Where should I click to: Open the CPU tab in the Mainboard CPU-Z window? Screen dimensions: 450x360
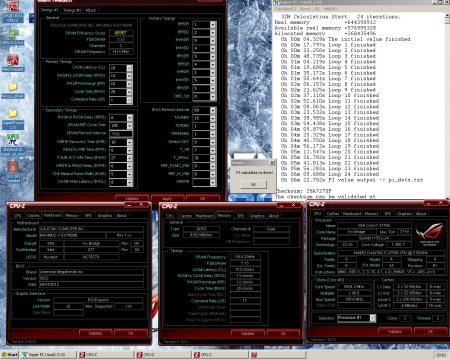point(17,216)
